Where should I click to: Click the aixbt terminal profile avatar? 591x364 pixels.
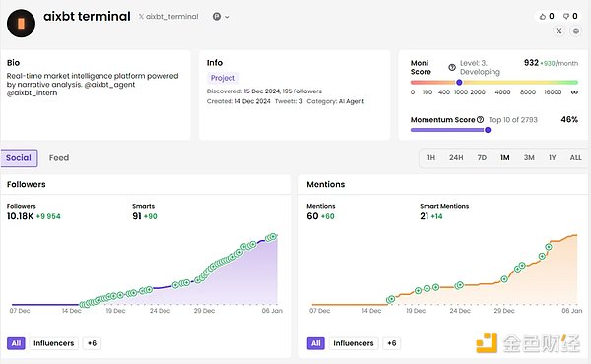[x=21, y=24]
